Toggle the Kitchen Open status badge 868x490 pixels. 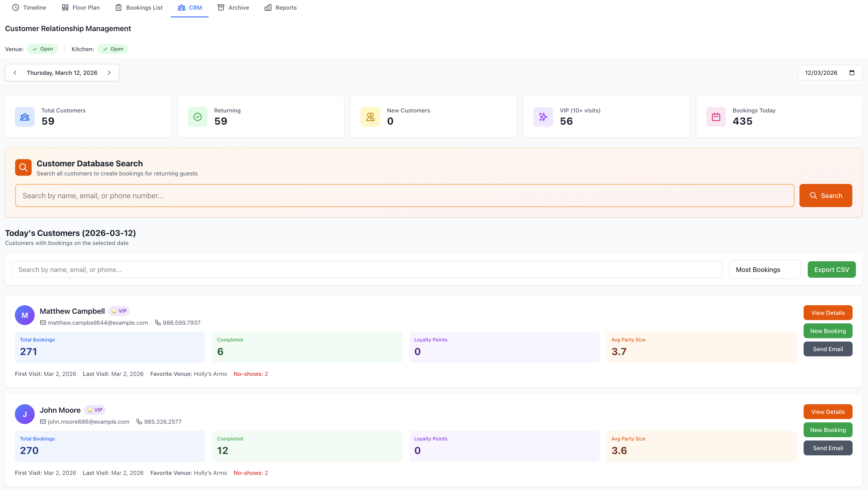[x=113, y=48]
